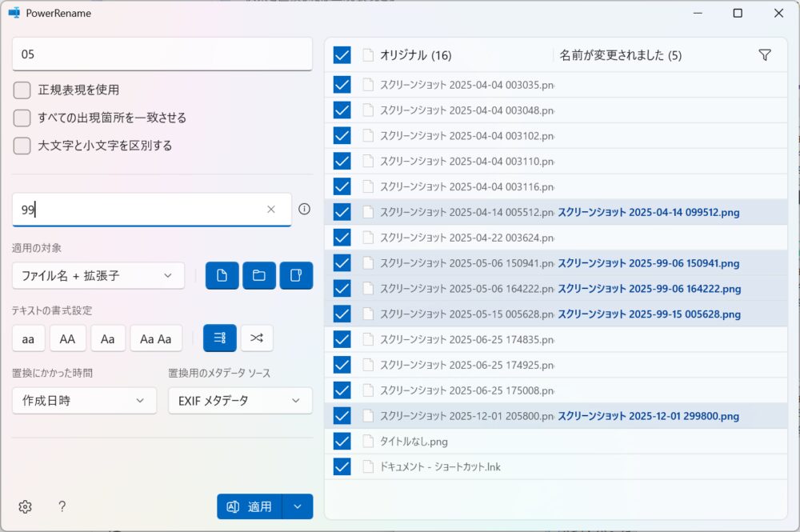Open PowerRename settings gear

(25, 506)
